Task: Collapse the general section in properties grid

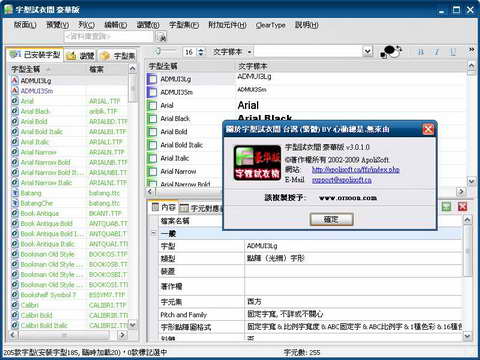Action: click(154, 233)
